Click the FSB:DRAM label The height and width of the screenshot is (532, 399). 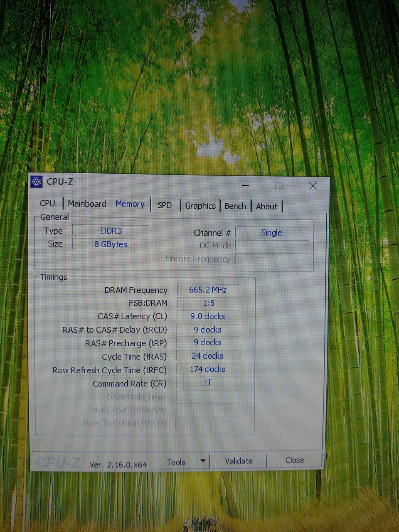point(148,303)
